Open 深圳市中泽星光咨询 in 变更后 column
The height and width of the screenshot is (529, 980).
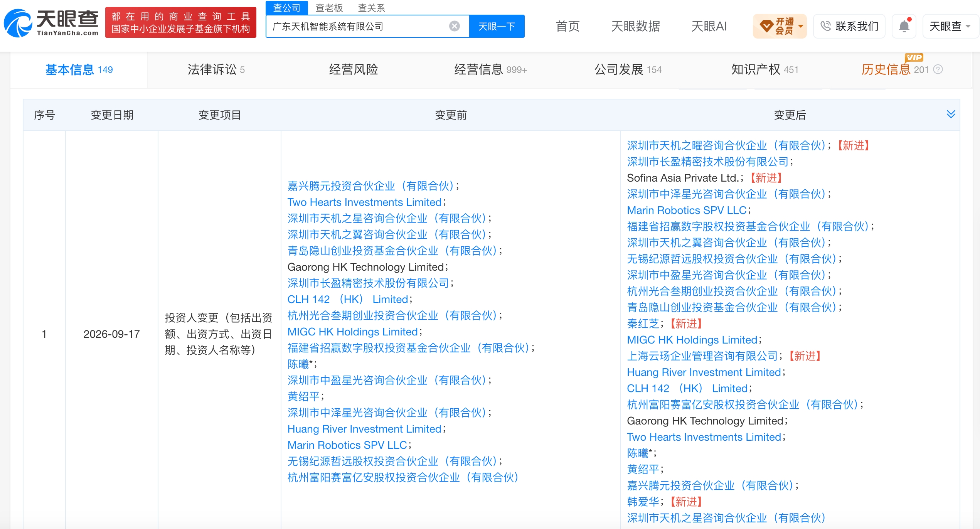tap(727, 194)
